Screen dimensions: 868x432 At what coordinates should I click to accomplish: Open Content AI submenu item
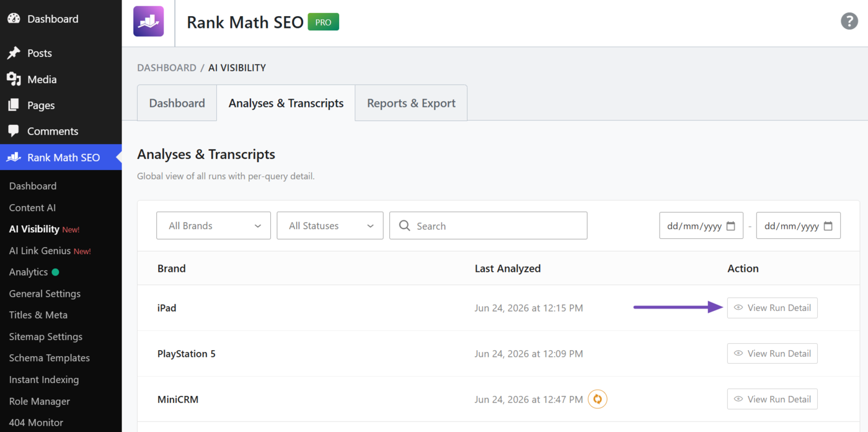[x=32, y=208]
